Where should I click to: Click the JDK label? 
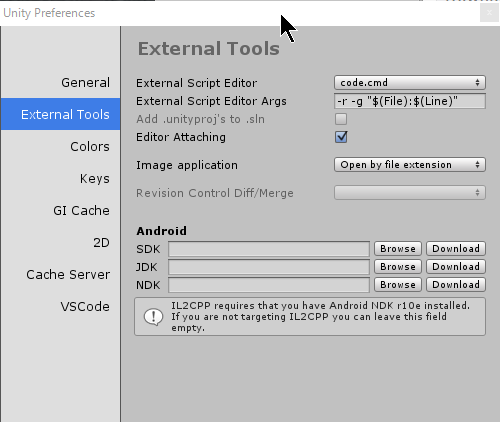click(146, 267)
